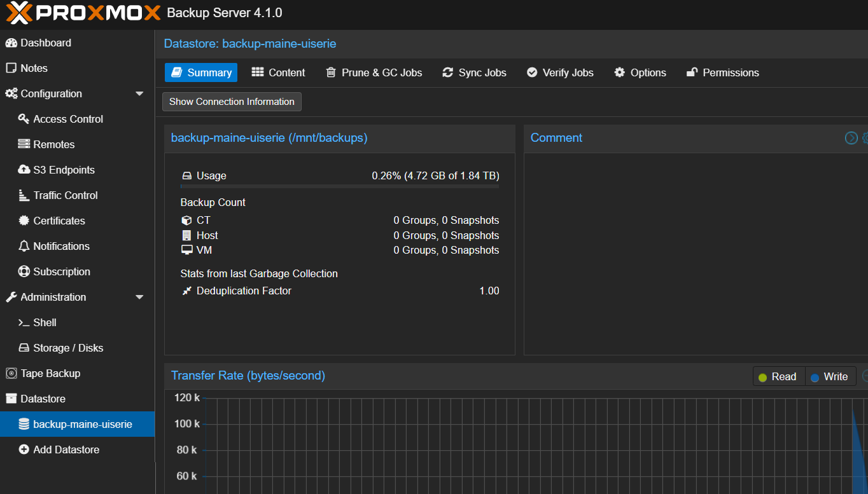Screen dimensions: 868x494
Task: Open the Prune & GC Jobs tab
Action: pos(374,72)
